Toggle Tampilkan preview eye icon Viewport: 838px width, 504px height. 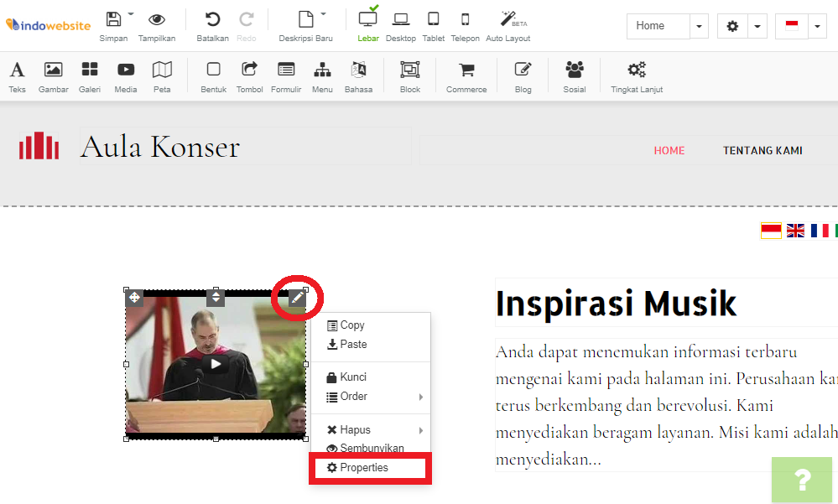point(157,19)
